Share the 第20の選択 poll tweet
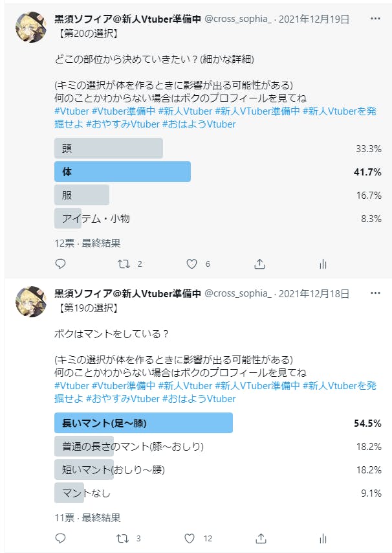 (260, 264)
